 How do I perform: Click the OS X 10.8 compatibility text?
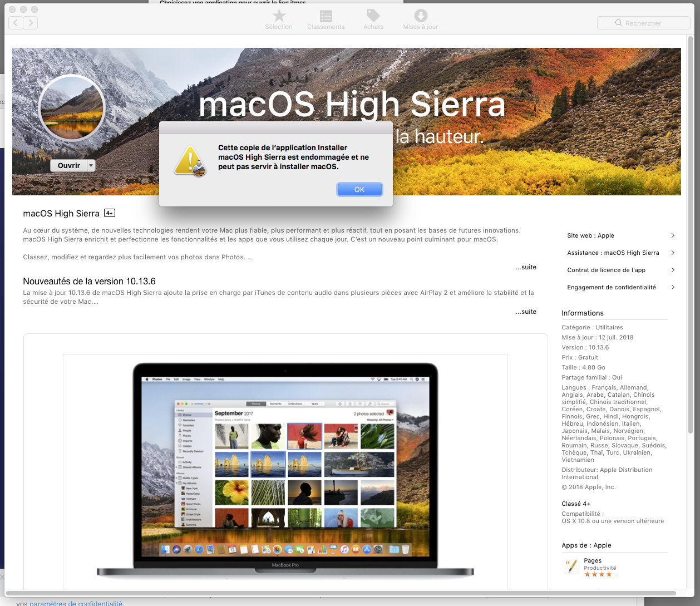click(613, 521)
